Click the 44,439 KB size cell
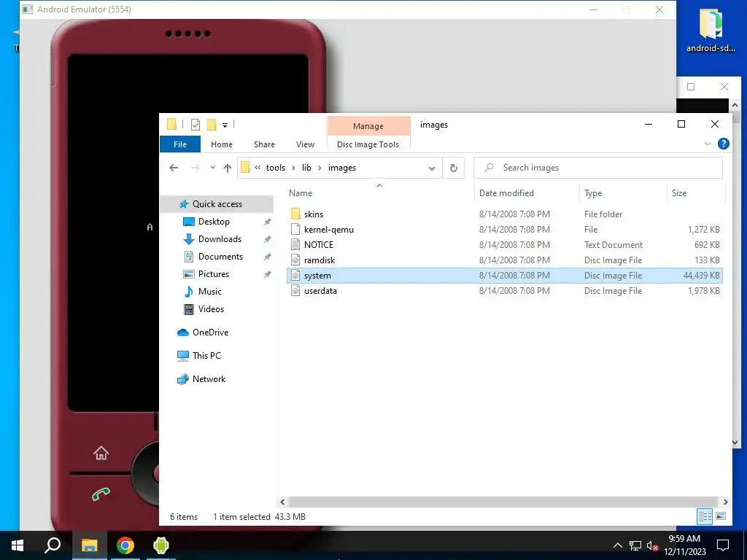Viewport: 747px width, 560px height. 701,275
